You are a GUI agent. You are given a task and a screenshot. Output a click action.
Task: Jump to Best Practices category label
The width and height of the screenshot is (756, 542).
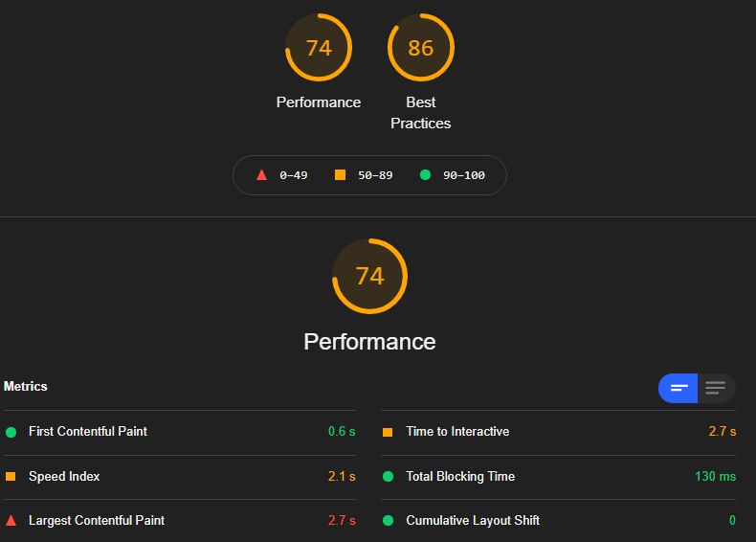tap(421, 113)
